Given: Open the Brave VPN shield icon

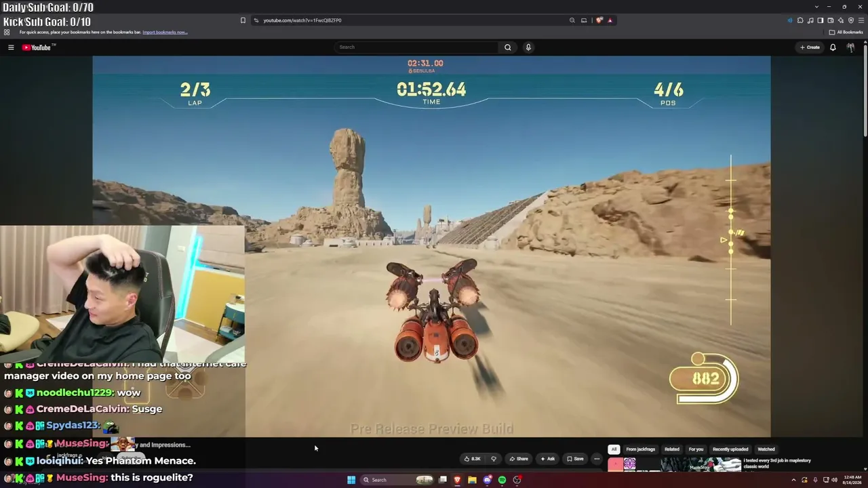Looking at the screenshot, I should pos(851,20).
